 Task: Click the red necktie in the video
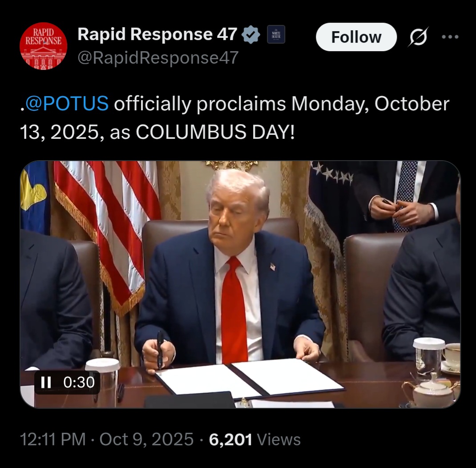(234, 310)
